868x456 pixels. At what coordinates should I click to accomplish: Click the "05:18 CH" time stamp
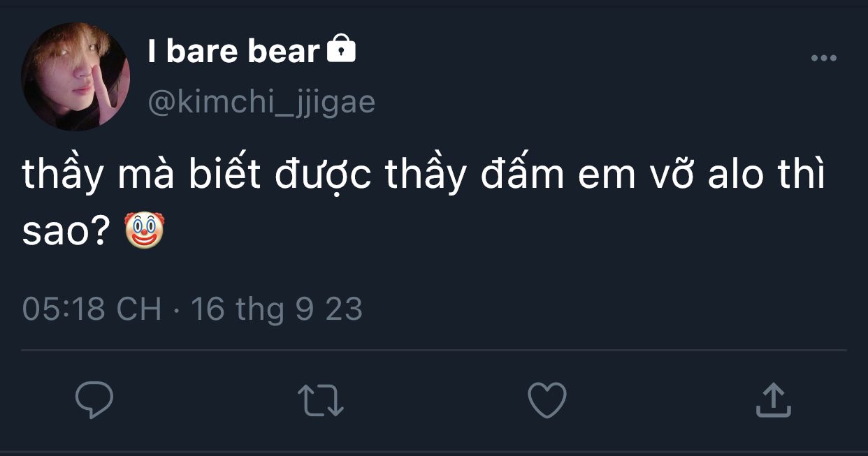(92, 309)
